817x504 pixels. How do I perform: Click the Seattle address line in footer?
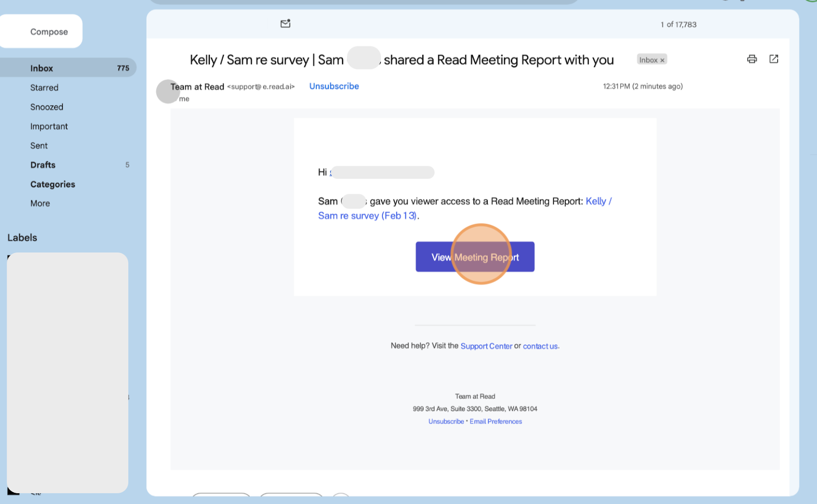(x=475, y=409)
